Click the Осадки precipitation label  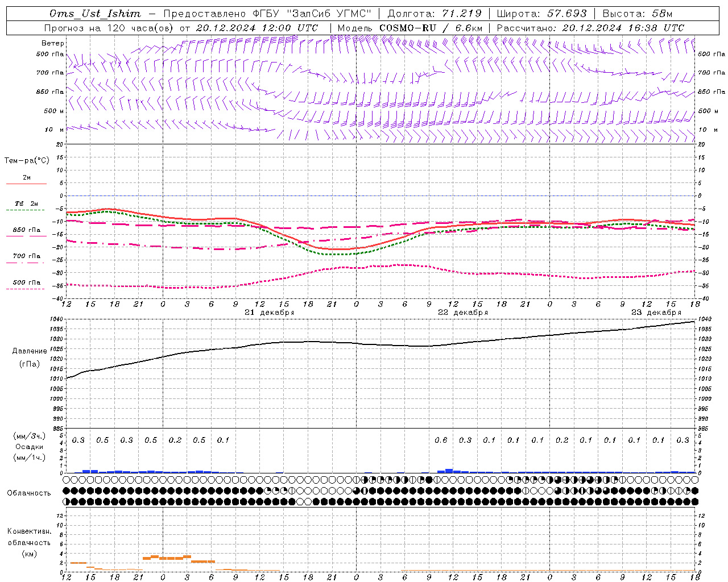click(30, 447)
